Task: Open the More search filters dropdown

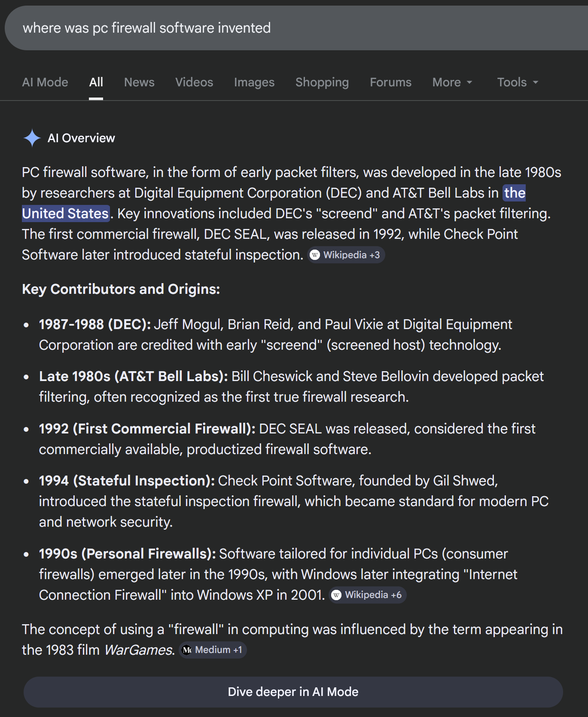Action: click(452, 82)
